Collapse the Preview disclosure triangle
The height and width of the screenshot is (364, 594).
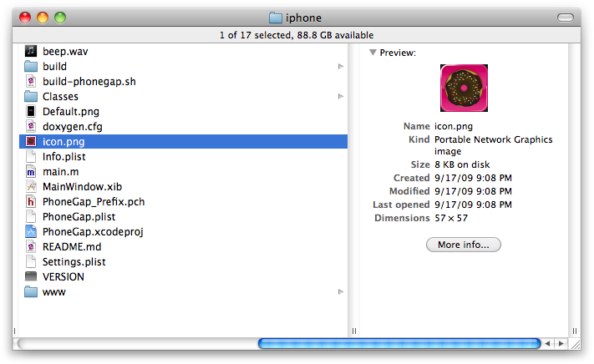(x=373, y=53)
